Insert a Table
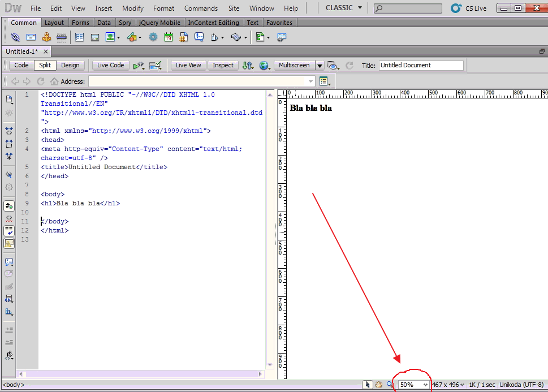 [x=80, y=37]
